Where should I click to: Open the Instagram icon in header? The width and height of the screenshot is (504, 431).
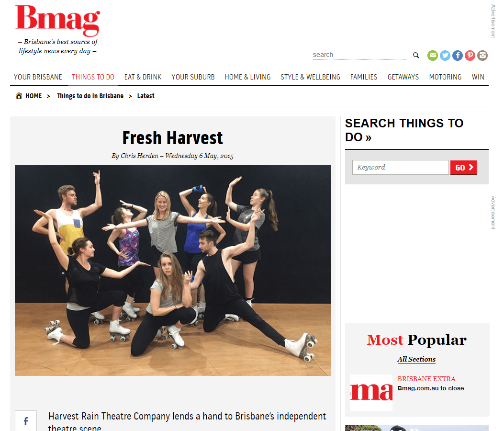(x=482, y=56)
